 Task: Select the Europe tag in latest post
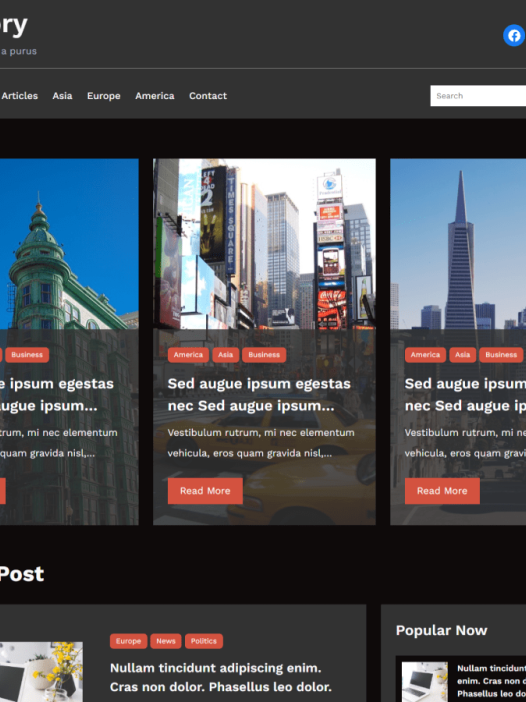128,641
